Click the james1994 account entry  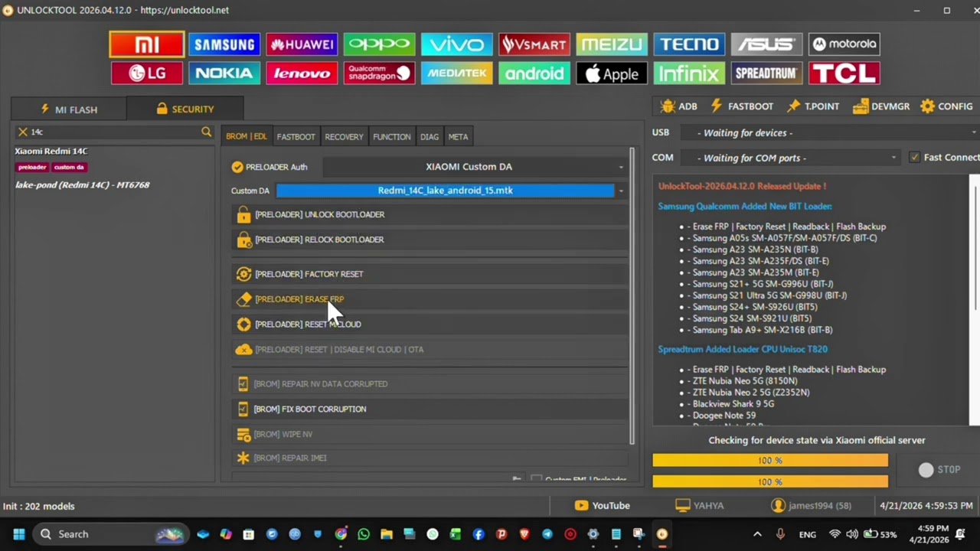(811, 505)
